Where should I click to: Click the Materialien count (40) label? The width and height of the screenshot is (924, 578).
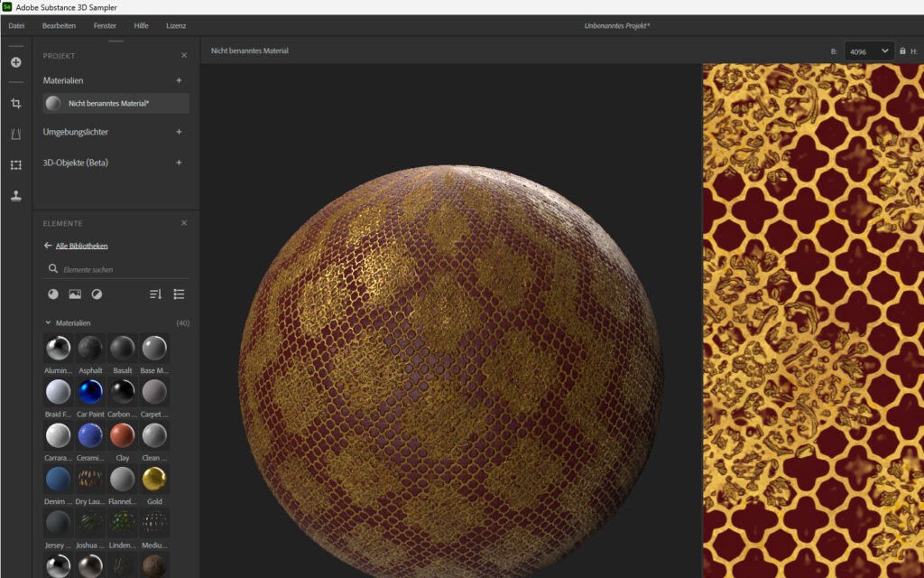coord(182,323)
